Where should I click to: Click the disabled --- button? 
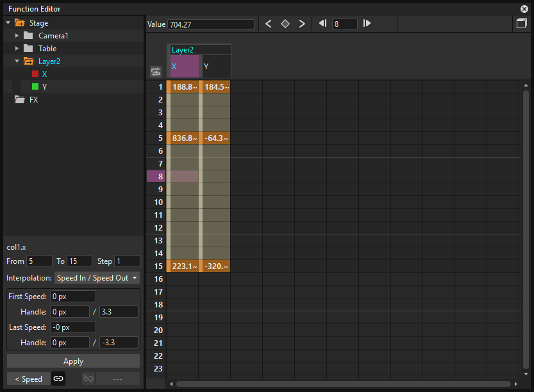117,379
